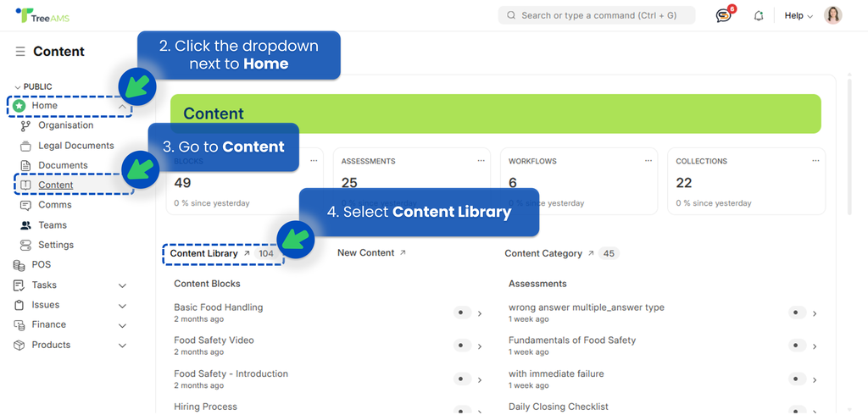Toggle status pill for Fundamentals of Food Safety

tap(797, 346)
